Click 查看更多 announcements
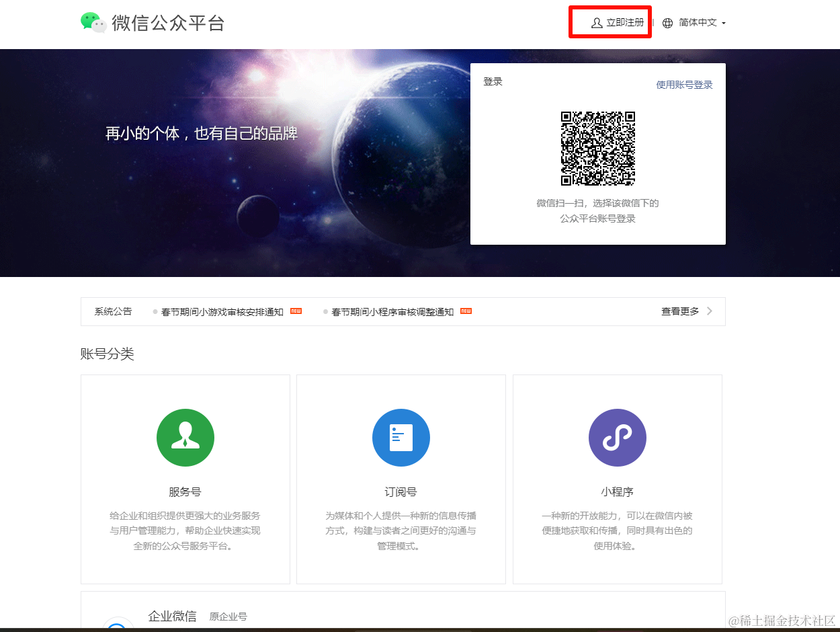Viewport: 840px width, 632px height. point(680,311)
